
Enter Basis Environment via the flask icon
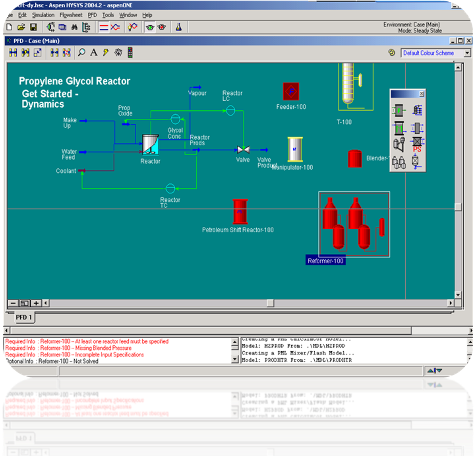point(179,27)
